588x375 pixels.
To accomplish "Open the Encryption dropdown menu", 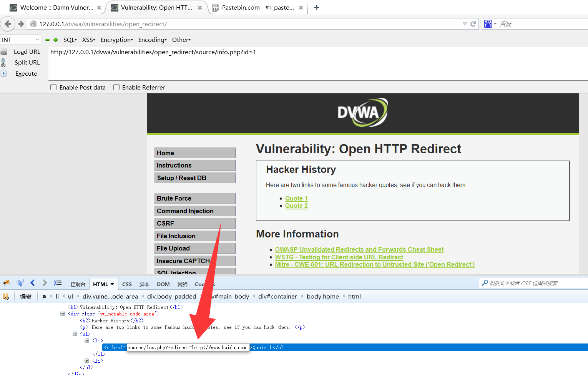I will click(x=117, y=40).
